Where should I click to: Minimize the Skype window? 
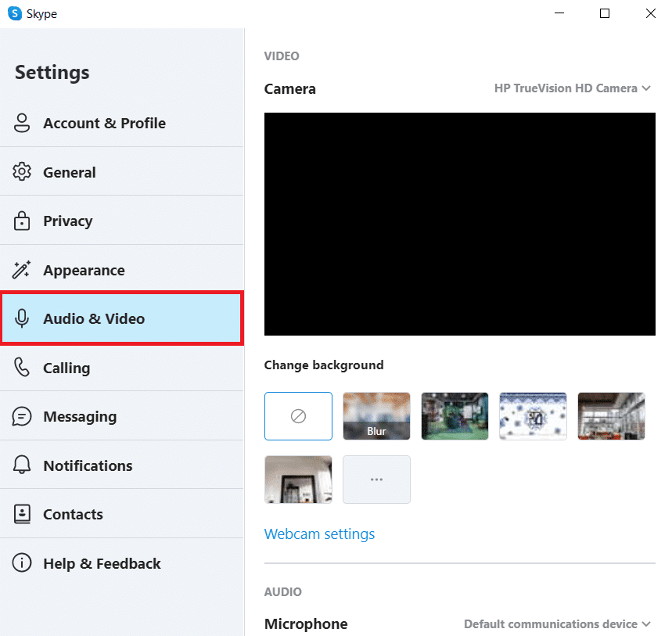pos(559,13)
